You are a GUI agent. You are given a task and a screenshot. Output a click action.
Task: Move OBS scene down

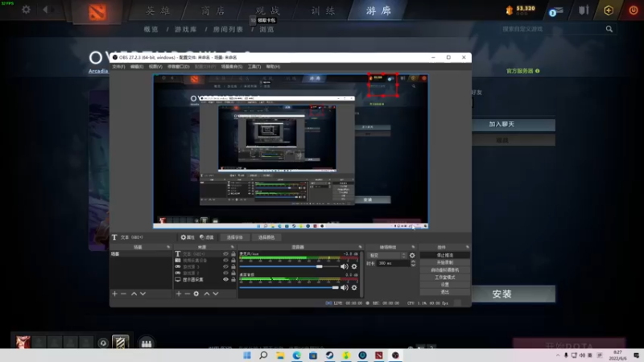143,294
